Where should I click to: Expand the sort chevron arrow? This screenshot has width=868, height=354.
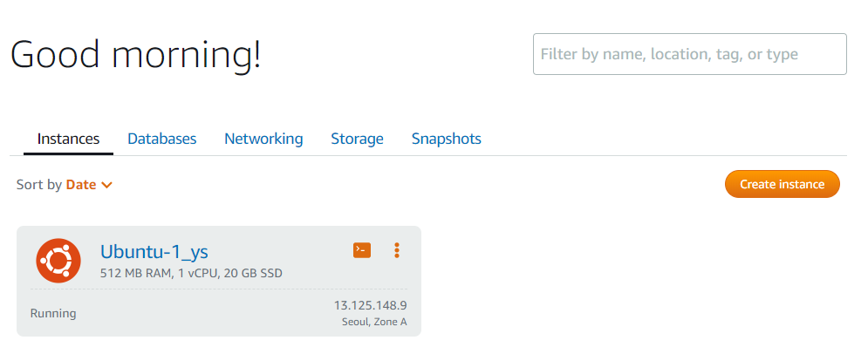(107, 185)
